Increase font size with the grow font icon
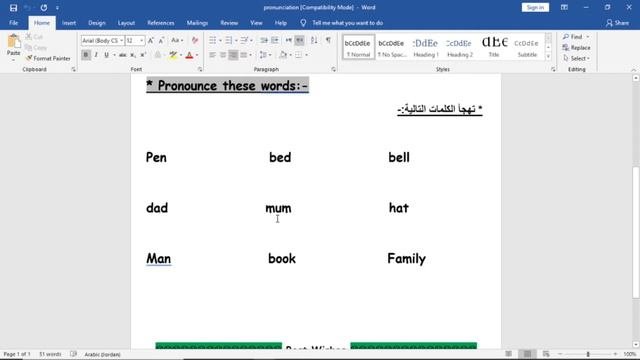Viewport: 640px width, 360px height. click(x=151, y=40)
